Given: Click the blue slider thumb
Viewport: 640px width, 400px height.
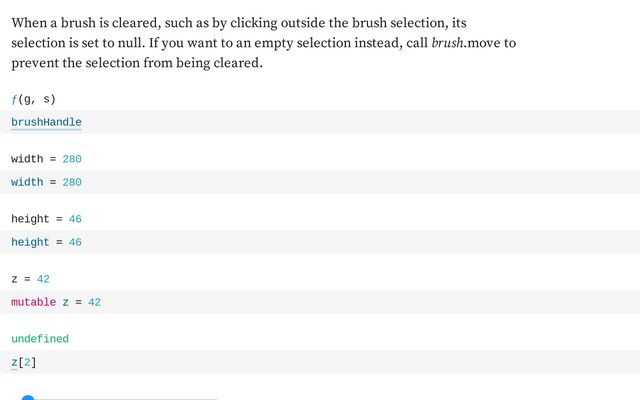Looking at the screenshot, I should coord(28,398).
